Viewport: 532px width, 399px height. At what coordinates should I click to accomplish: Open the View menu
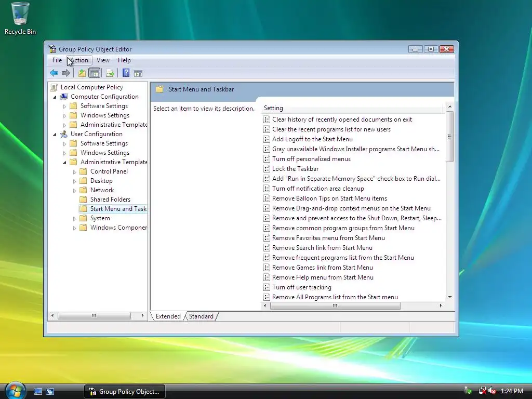[103, 60]
